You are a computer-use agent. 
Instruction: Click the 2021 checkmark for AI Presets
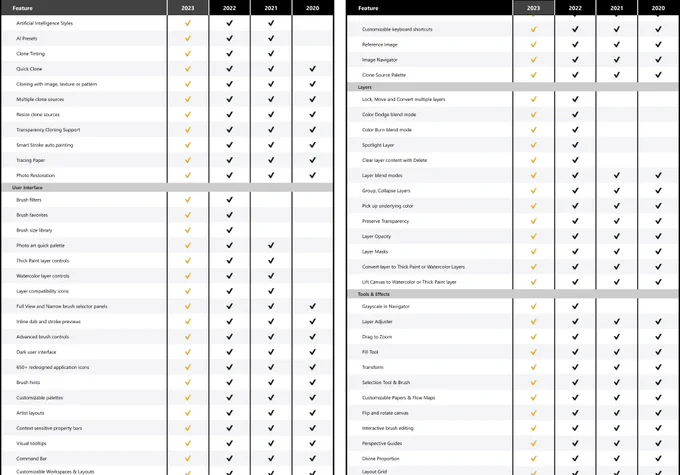271,38
